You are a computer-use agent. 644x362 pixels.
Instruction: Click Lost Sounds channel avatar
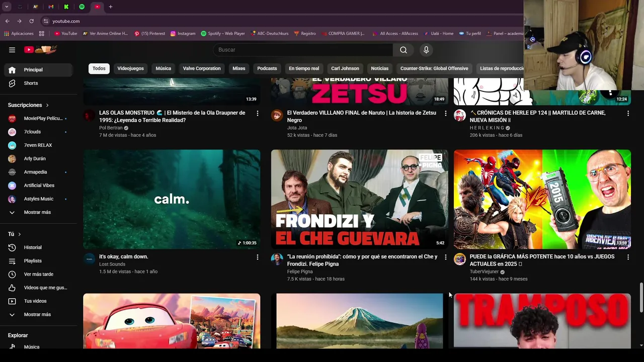click(89, 259)
